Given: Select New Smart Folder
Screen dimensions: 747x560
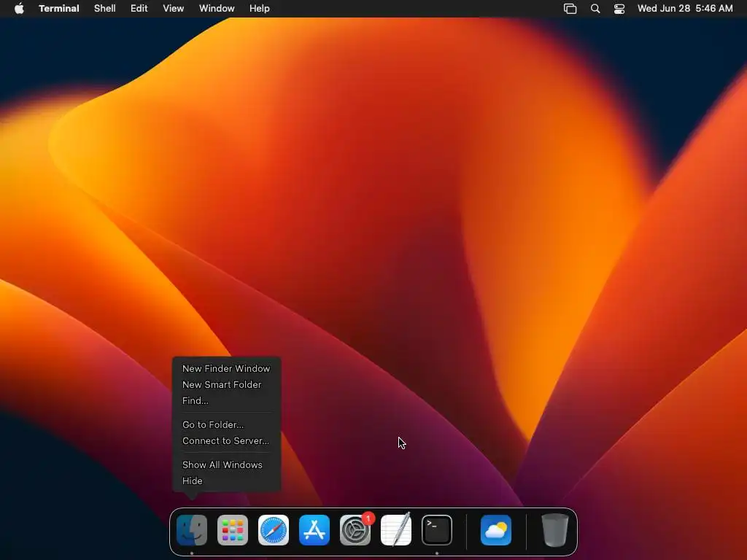Looking at the screenshot, I should 226,385.
